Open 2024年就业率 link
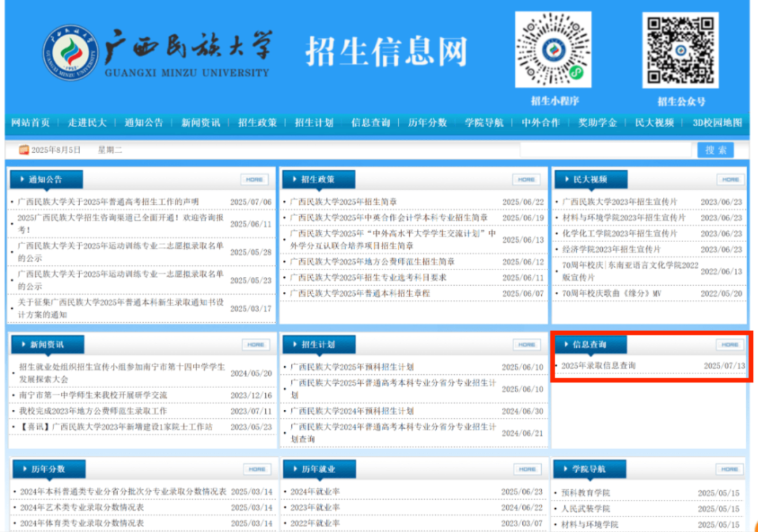The height and width of the screenshot is (532, 758). [x=315, y=491]
